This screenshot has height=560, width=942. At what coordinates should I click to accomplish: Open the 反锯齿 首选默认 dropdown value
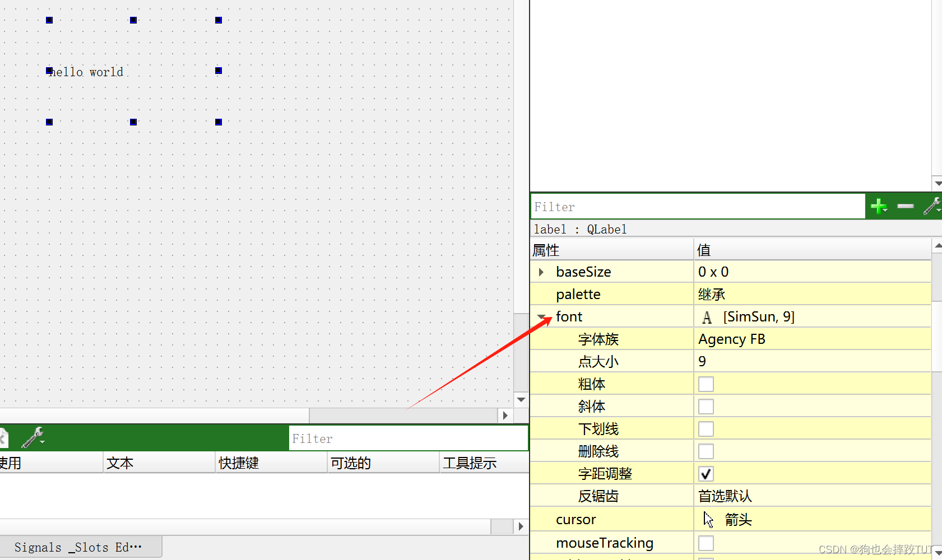[x=813, y=496]
